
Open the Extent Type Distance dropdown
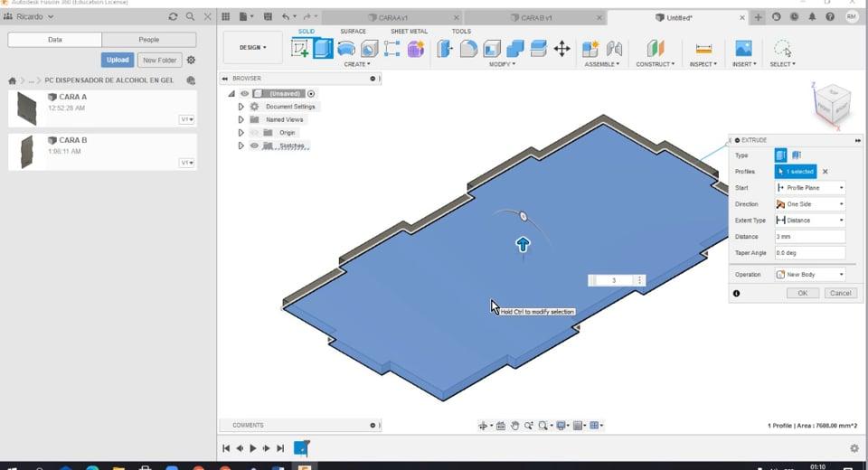(x=810, y=221)
